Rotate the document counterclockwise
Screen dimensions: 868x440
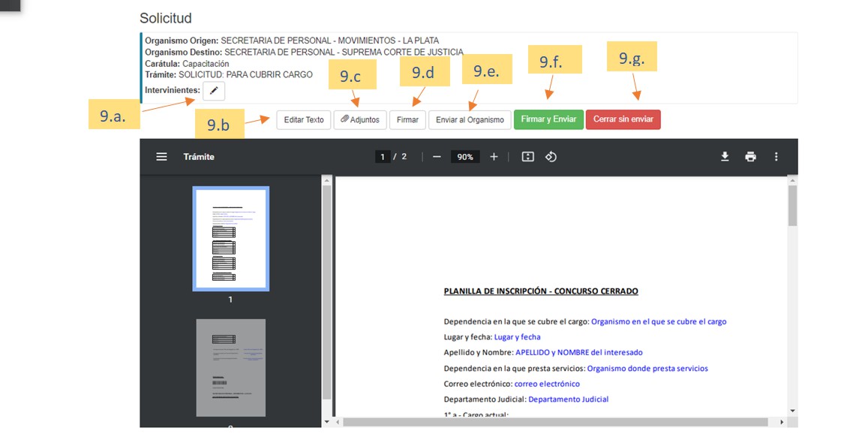[551, 157]
